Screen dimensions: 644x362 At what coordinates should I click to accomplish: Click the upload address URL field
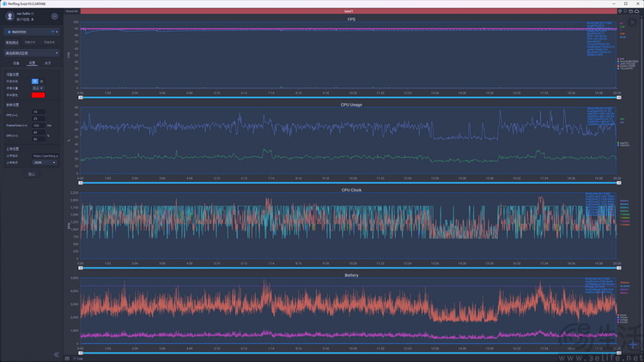tap(46, 156)
